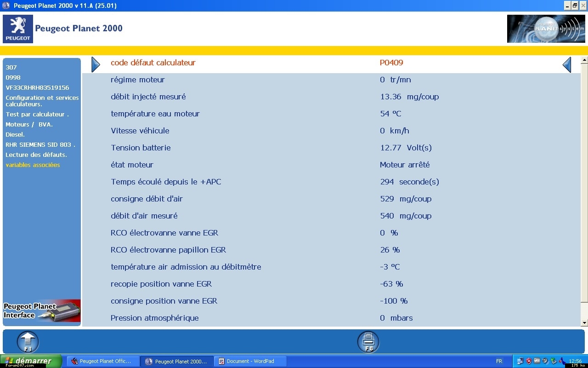The width and height of the screenshot is (588, 368).
Task: Open the démarrer start menu
Action: 31,361
